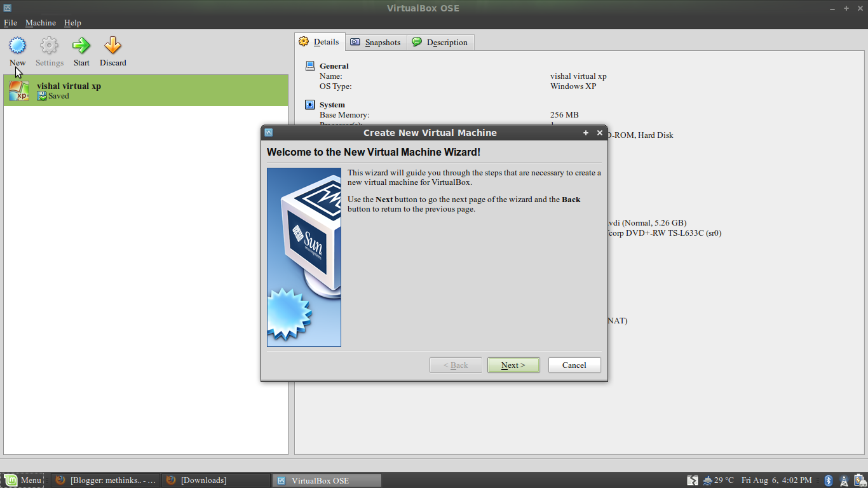Switch to the Description tab
Screen dimensions: 868x488
[440, 43]
